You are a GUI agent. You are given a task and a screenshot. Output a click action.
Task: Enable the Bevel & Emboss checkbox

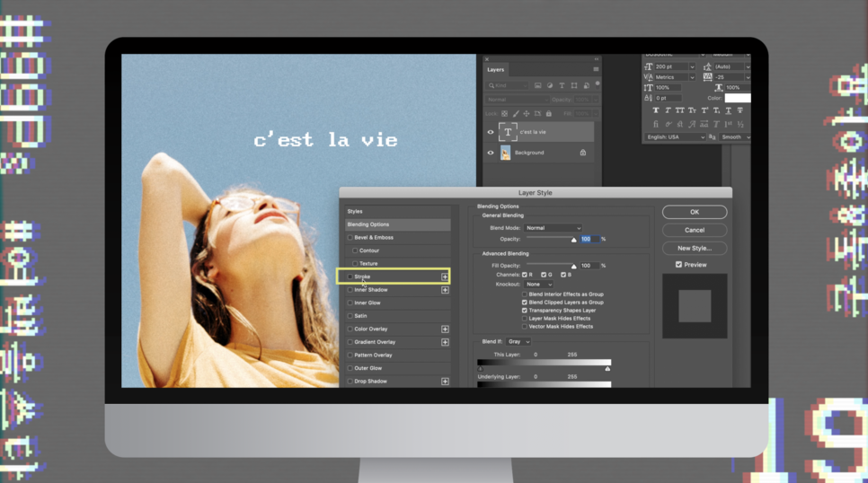tap(350, 237)
